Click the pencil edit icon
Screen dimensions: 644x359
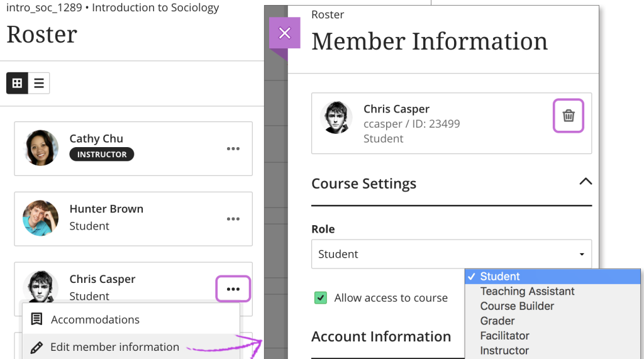coord(36,348)
